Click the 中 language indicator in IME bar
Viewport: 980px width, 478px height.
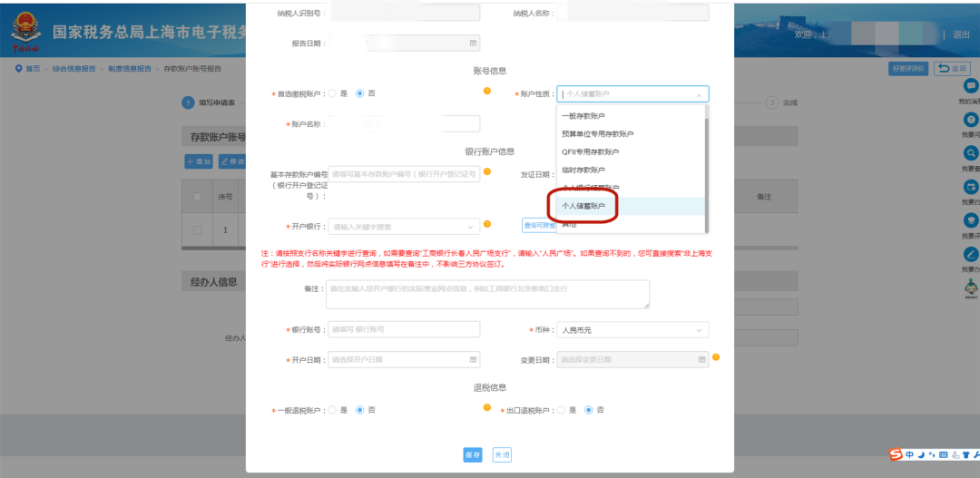coord(909,455)
